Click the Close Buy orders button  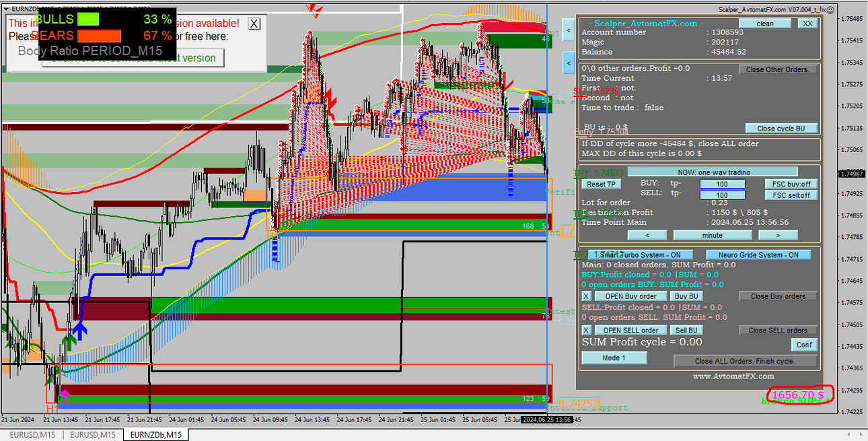pyautogui.click(x=778, y=296)
